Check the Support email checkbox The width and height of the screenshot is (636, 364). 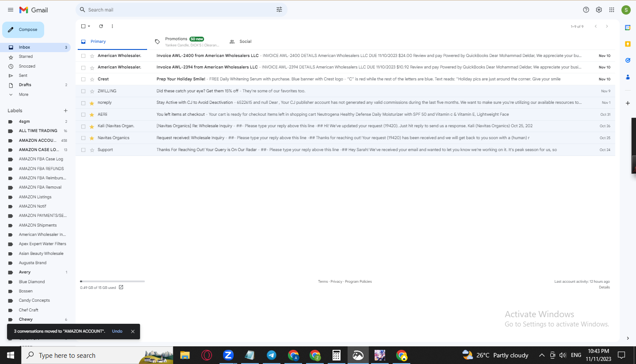[83, 150]
